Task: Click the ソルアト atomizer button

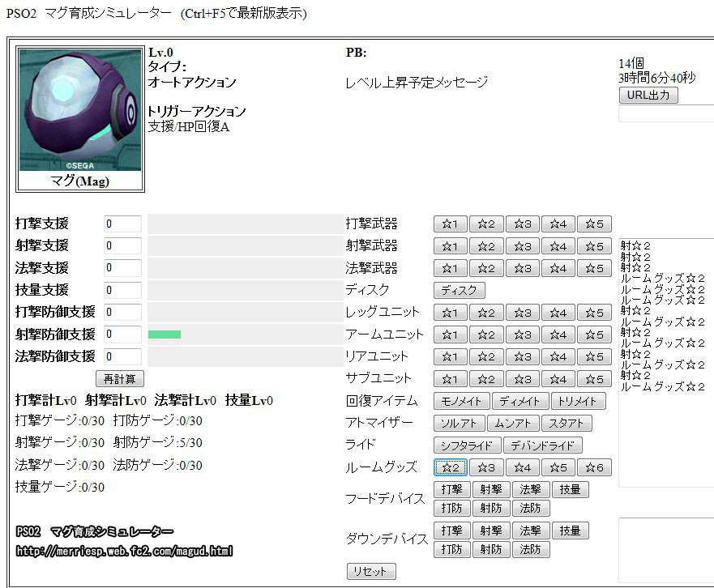Action: (459, 424)
